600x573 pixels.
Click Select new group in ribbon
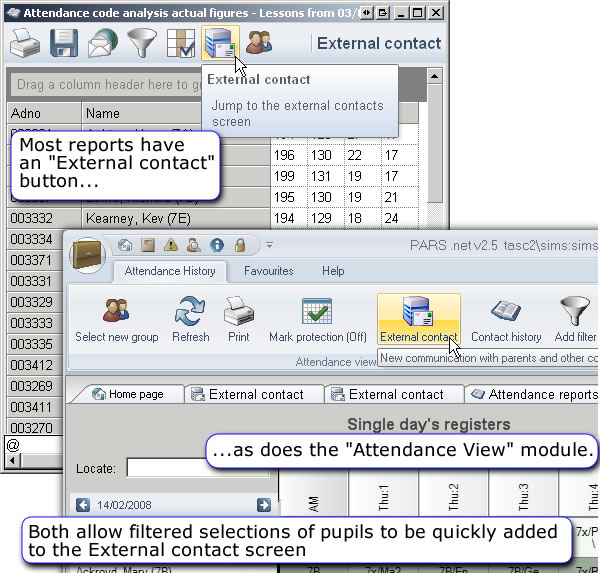tap(117, 319)
